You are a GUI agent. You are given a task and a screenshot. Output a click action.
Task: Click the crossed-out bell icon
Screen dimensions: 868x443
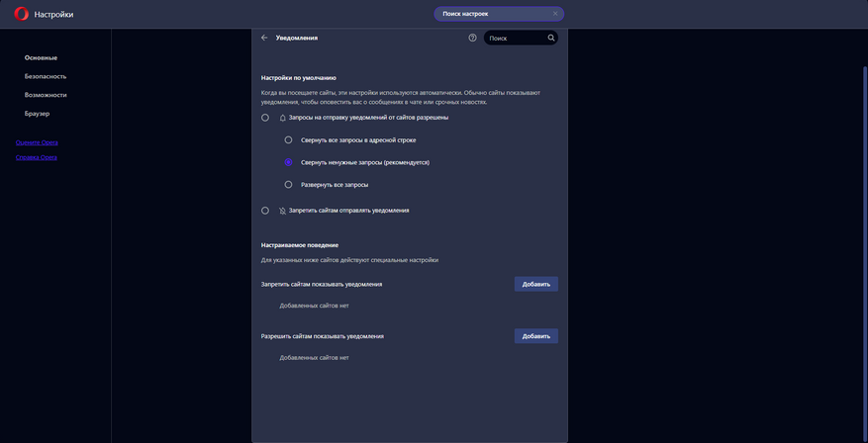[283, 211]
